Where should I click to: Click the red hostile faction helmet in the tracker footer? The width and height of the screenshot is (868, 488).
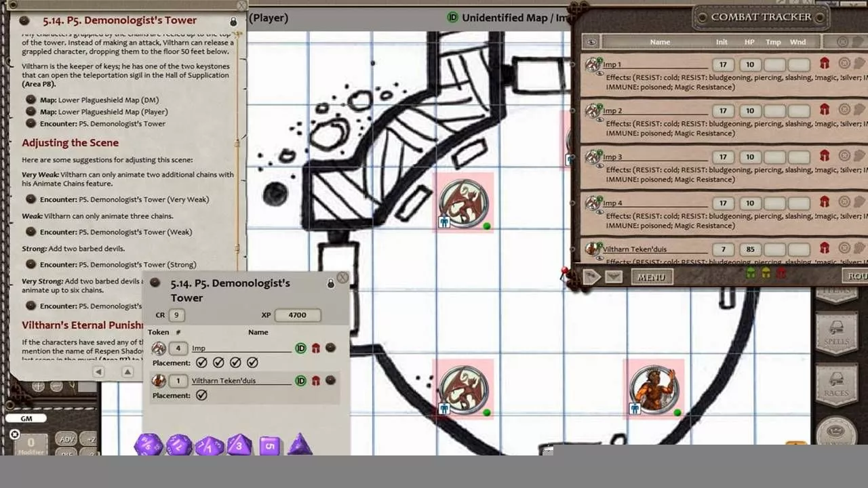click(x=781, y=273)
